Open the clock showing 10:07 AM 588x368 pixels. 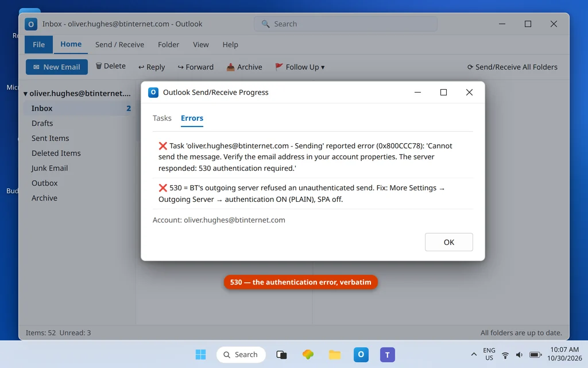[x=564, y=354]
